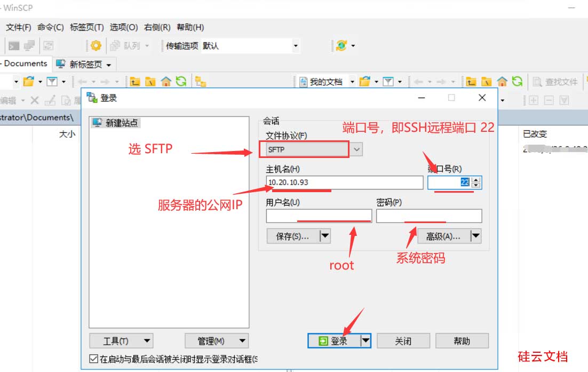Increase the port number with the up arrow
Image resolution: width=588 pixels, height=372 pixels.
(x=476, y=180)
